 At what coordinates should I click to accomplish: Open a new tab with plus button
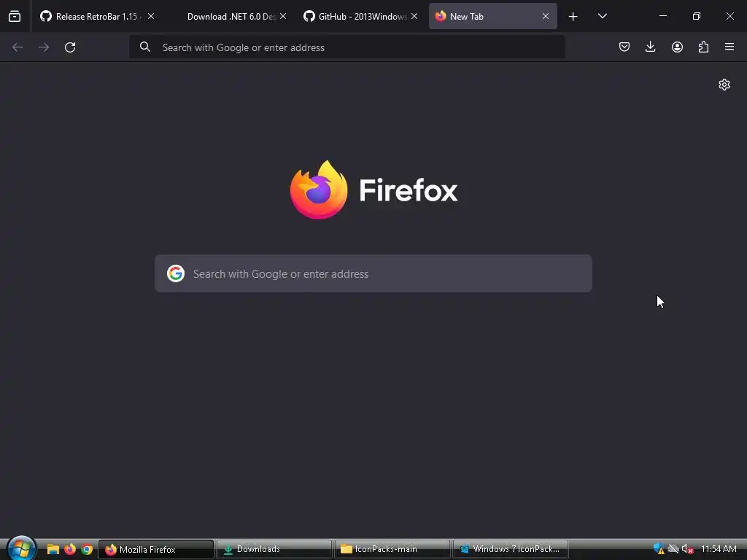[x=573, y=17]
